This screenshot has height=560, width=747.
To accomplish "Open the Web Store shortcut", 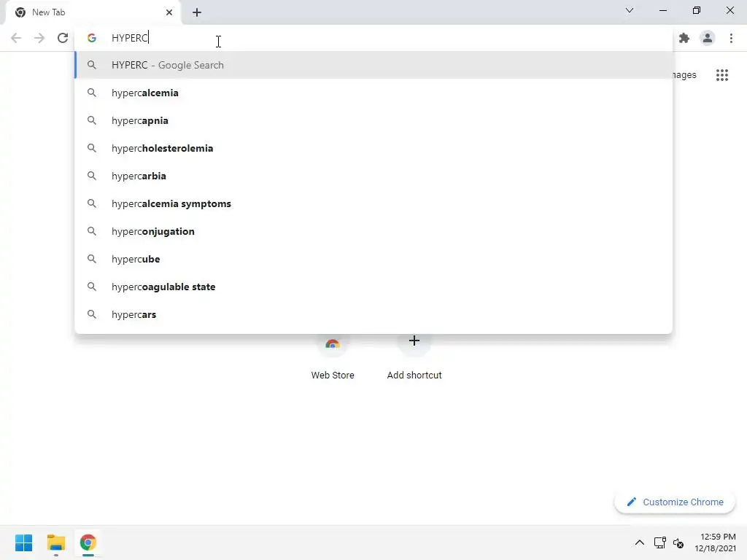I will (x=333, y=357).
